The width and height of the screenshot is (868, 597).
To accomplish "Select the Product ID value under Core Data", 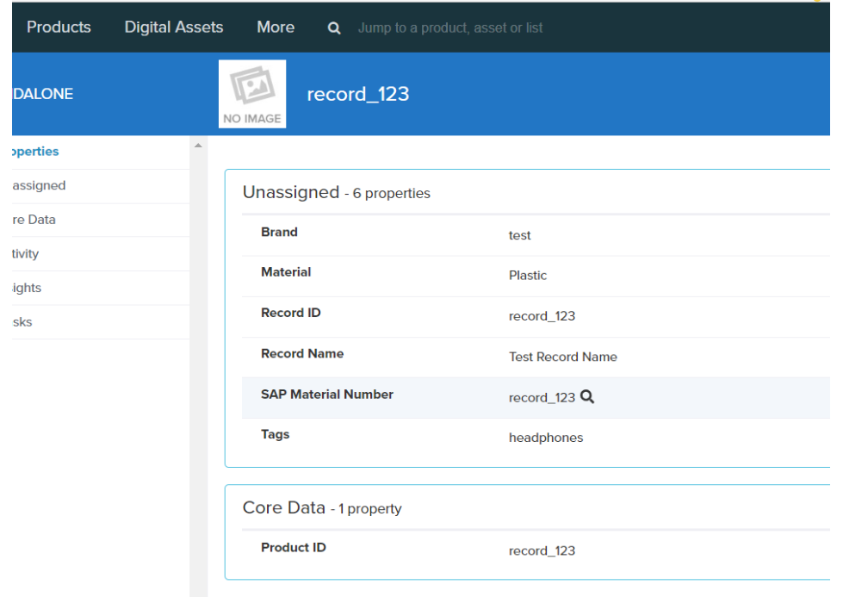I will click(542, 550).
